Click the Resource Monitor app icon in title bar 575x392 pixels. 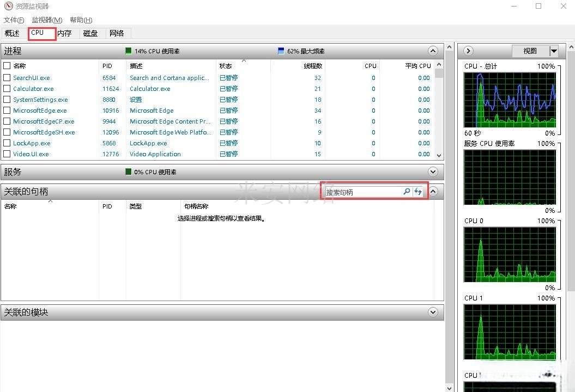(8, 6)
